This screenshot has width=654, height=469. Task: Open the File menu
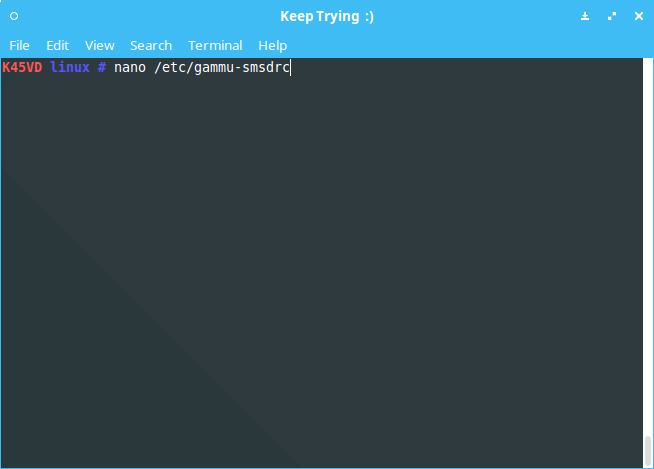(x=19, y=45)
